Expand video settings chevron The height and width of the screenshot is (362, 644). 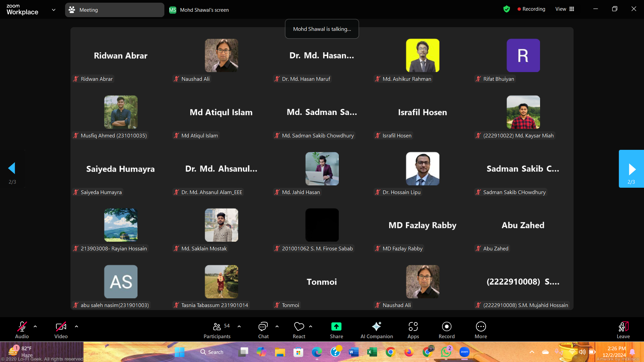[76, 326]
